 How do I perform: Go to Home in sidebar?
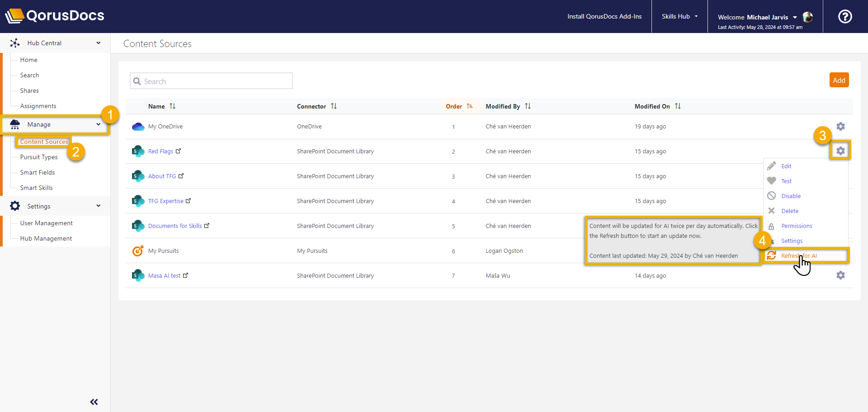pos(29,60)
